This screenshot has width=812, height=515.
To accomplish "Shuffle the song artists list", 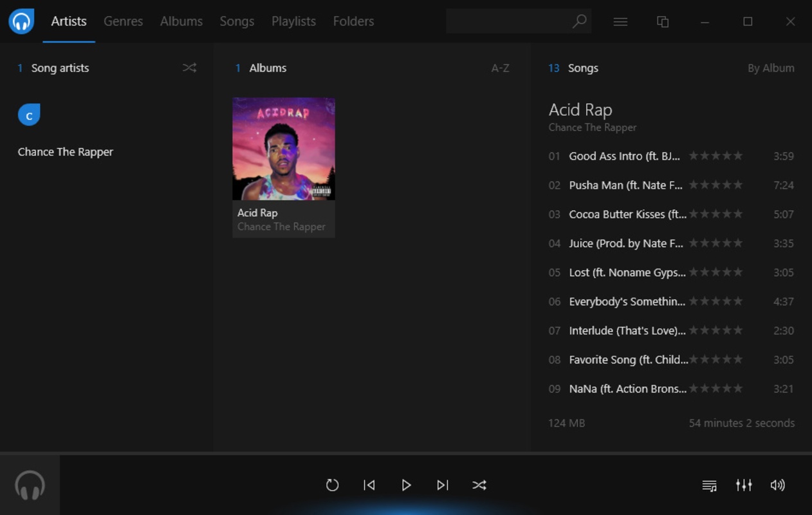I will [189, 68].
